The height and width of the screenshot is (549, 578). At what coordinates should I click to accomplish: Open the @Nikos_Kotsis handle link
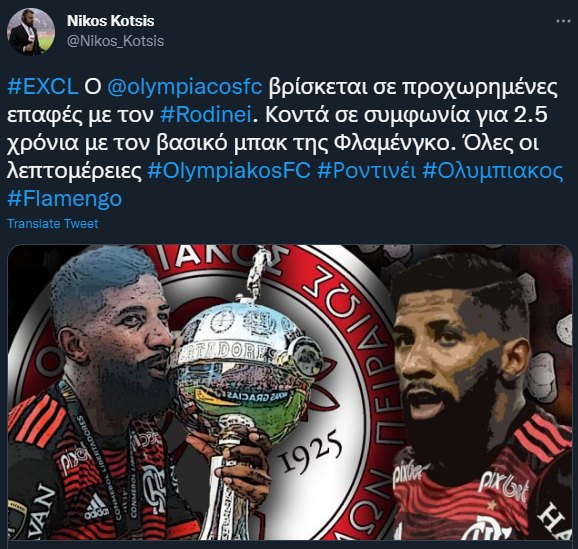click(x=115, y=41)
